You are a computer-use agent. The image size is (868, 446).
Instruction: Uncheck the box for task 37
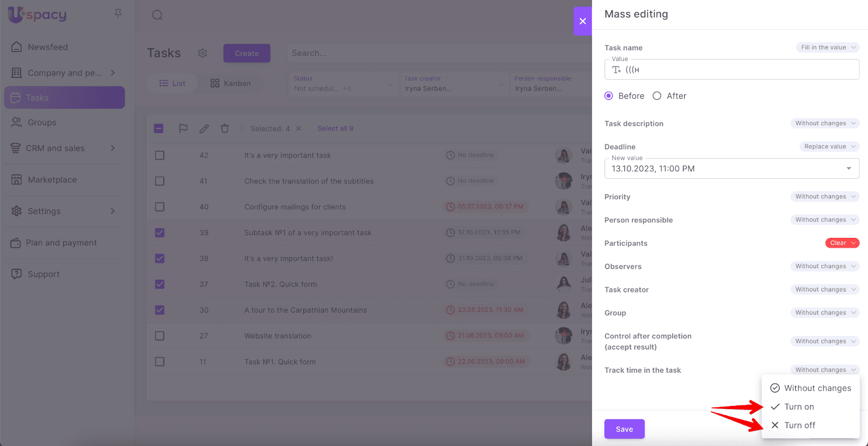pyautogui.click(x=159, y=284)
